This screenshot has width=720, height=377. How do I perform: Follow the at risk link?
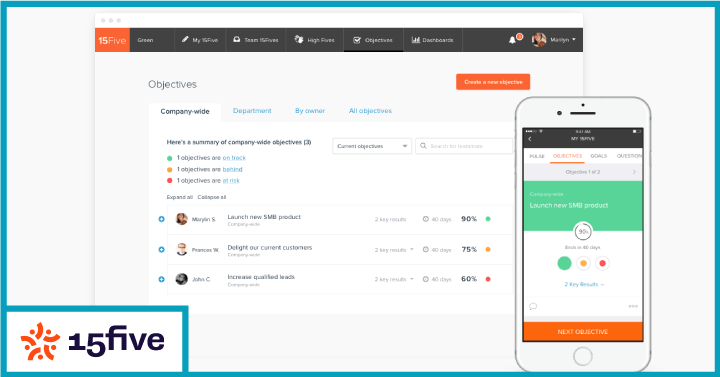pos(231,181)
